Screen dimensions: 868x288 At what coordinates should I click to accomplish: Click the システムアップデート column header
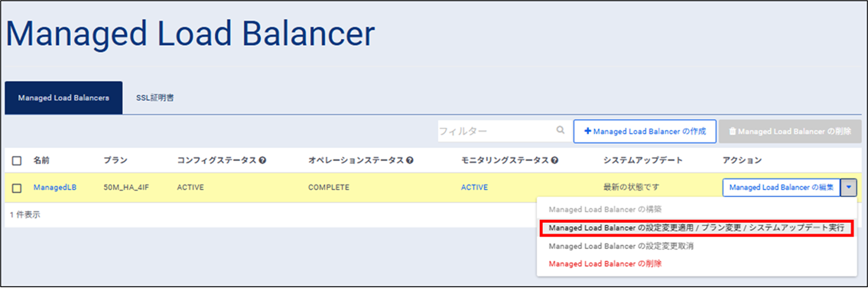click(x=642, y=160)
